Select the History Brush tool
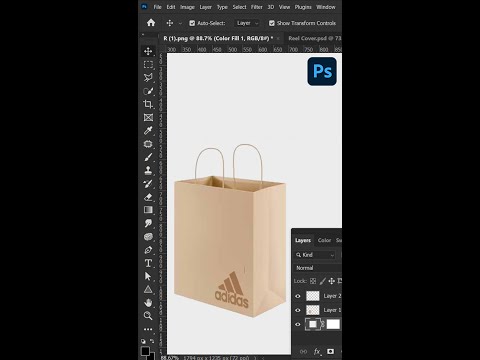 (148, 184)
